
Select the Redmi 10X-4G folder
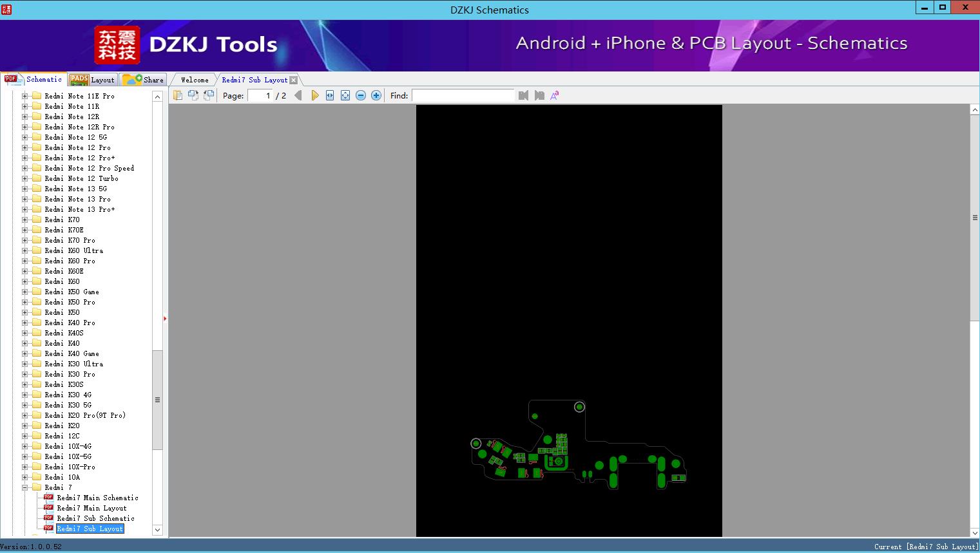point(68,446)
